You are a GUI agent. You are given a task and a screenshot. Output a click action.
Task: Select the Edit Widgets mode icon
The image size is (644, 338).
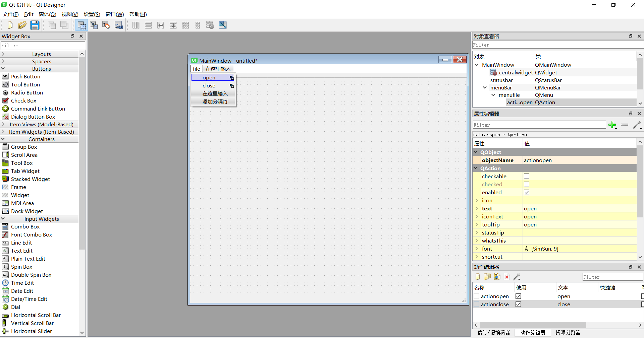pos(82,25)
